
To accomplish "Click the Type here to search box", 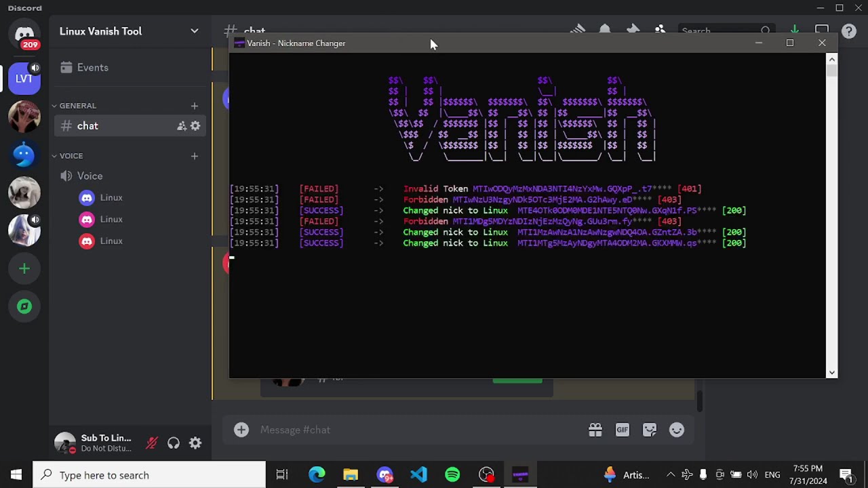I will (149, 475).
